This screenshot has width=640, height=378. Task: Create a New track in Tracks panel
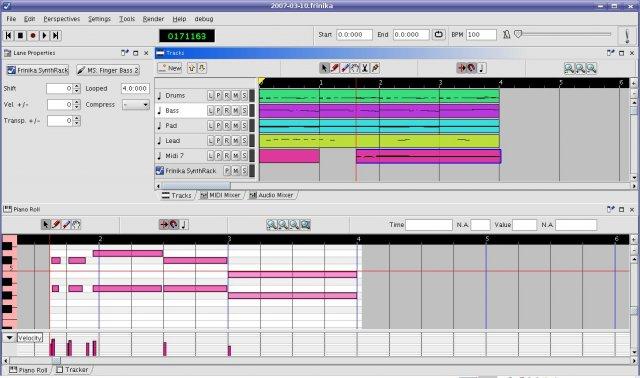pyautogui.click(x=170, y=68)
